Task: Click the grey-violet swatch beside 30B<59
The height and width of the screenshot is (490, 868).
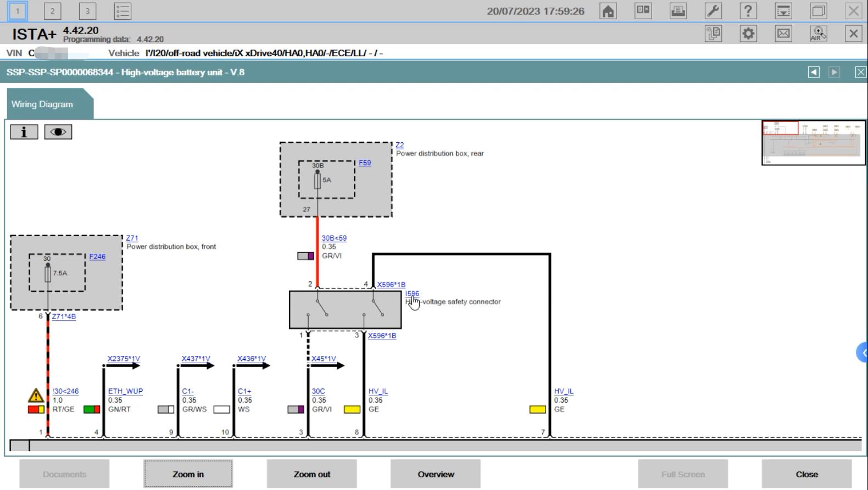Action: (x=305, y=256)
